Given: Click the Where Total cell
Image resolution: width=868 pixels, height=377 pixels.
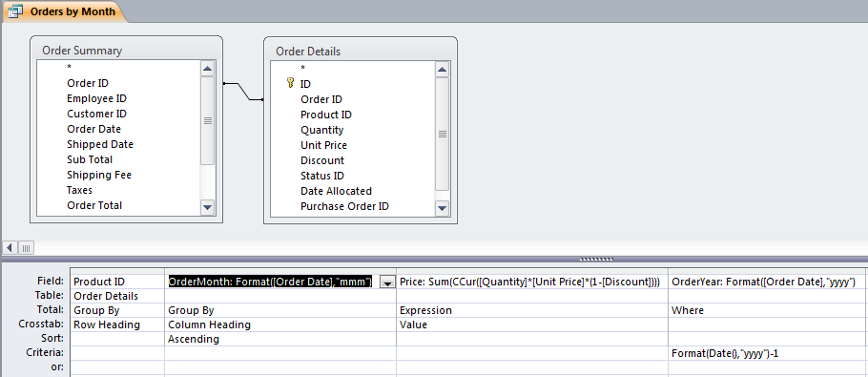Looking at the screenshot, I should pos(768,310).
